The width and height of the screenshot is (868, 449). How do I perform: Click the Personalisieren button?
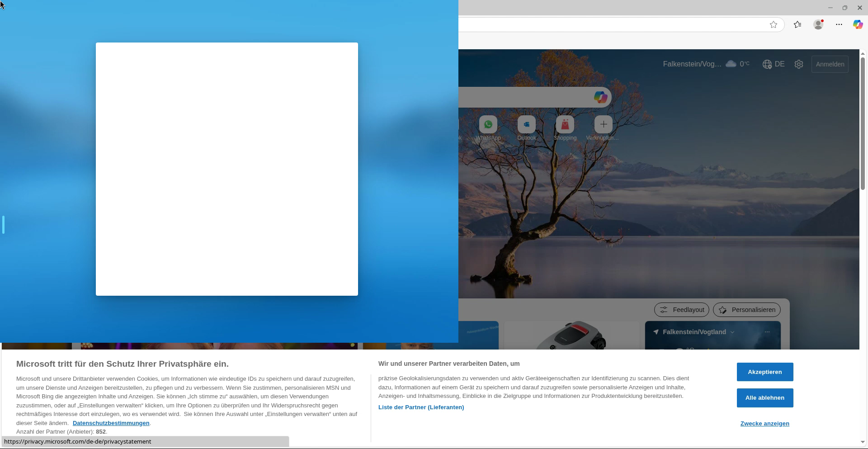pyautogui.click(x=746, y=310)
